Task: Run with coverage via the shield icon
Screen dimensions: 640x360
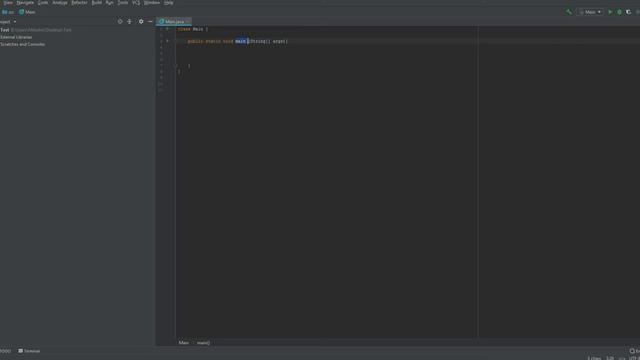Action: [629, 12]
